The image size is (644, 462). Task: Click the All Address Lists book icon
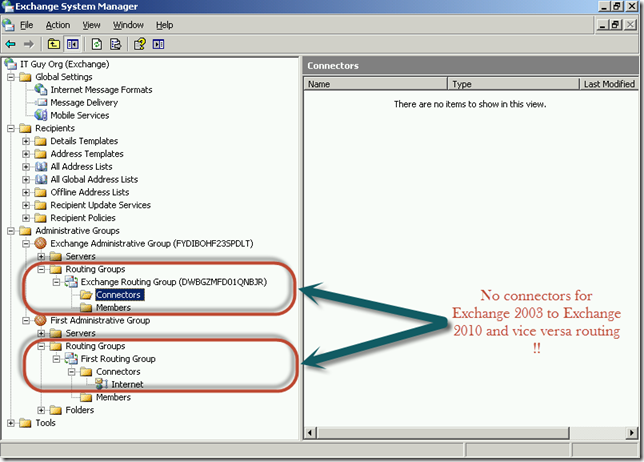[41, 166]
